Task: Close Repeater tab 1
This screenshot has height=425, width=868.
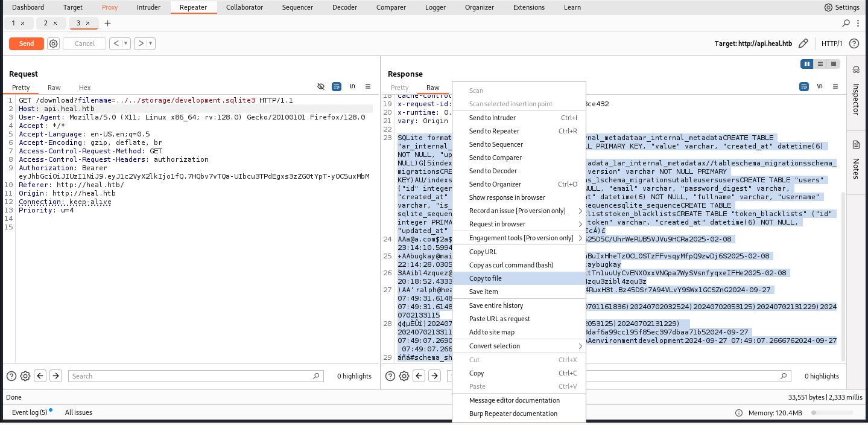Action: point(22,23)
